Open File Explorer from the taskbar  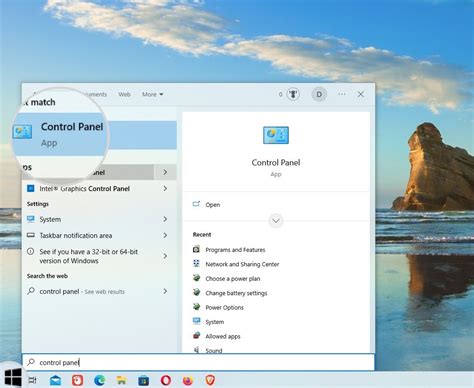(x=121, y=380)
